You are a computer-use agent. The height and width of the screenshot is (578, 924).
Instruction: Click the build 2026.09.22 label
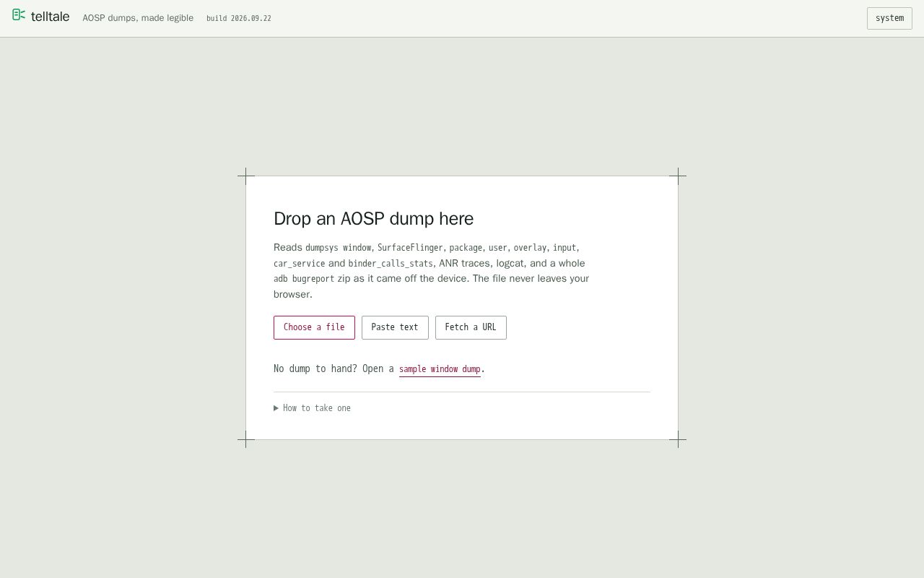click(x=239, y=18)
